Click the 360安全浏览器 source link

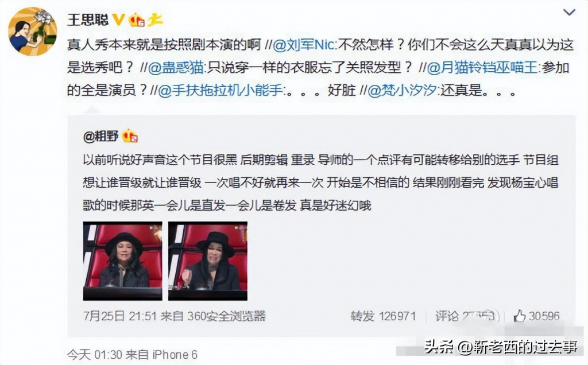226,316
